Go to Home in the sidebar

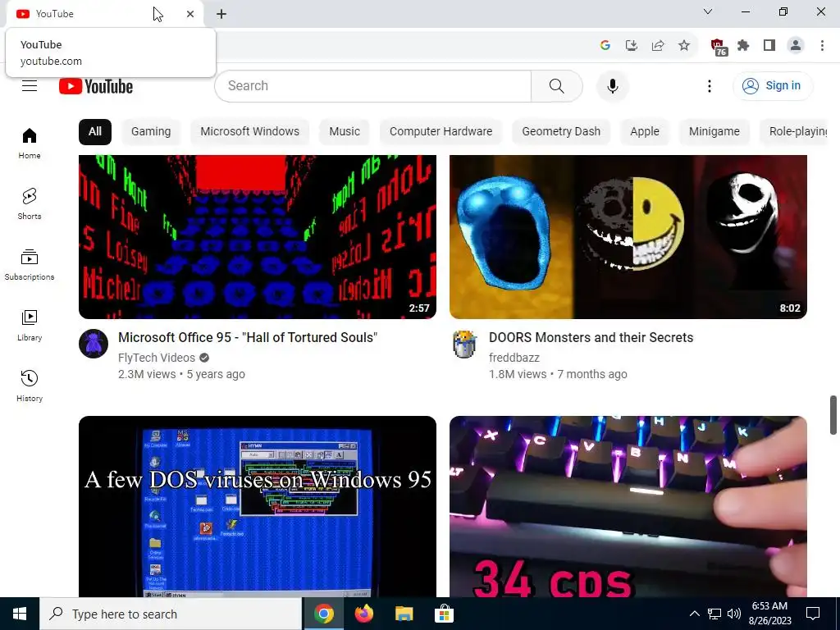click(x=30, y=144)
